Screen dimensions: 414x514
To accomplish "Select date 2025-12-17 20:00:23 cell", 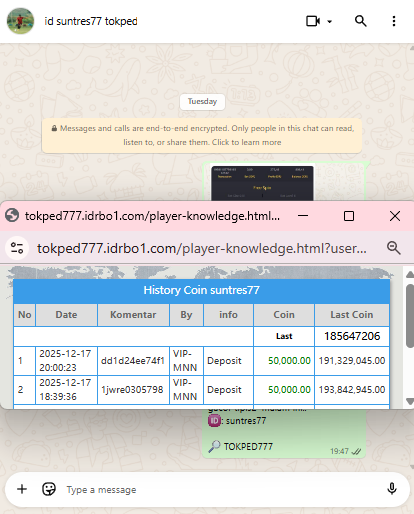I will pos(66,361).
